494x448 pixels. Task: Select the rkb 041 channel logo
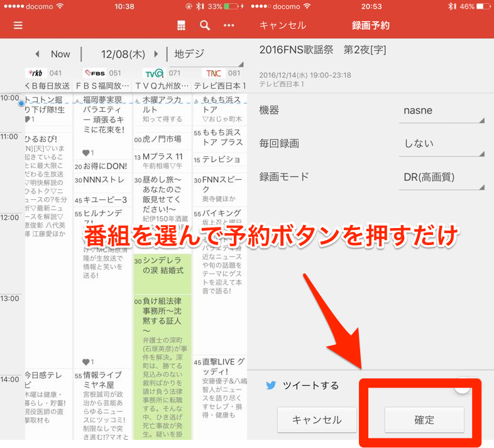coord(36,73)
